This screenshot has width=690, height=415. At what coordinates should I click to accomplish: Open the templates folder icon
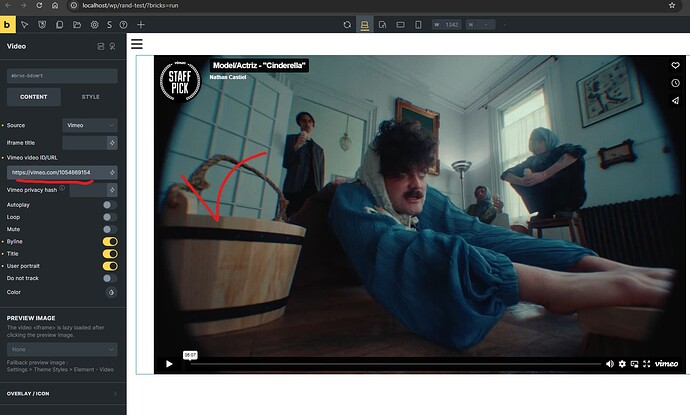77,25
